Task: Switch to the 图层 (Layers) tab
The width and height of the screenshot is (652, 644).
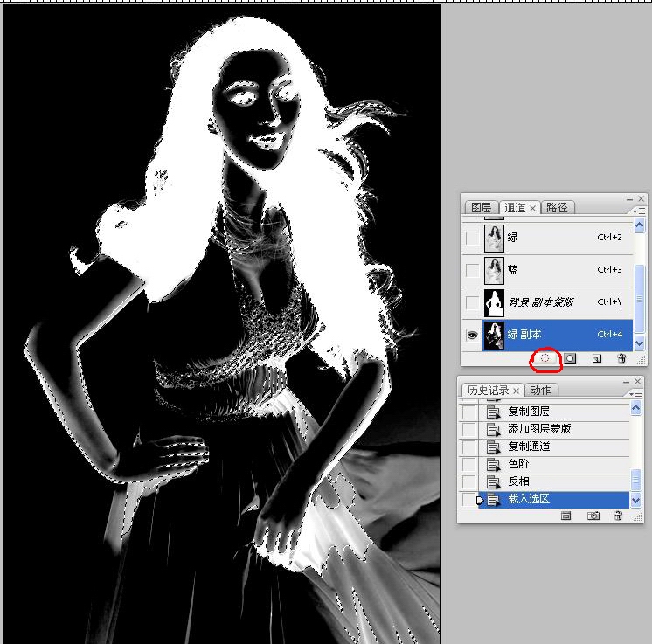Action: 481,208
